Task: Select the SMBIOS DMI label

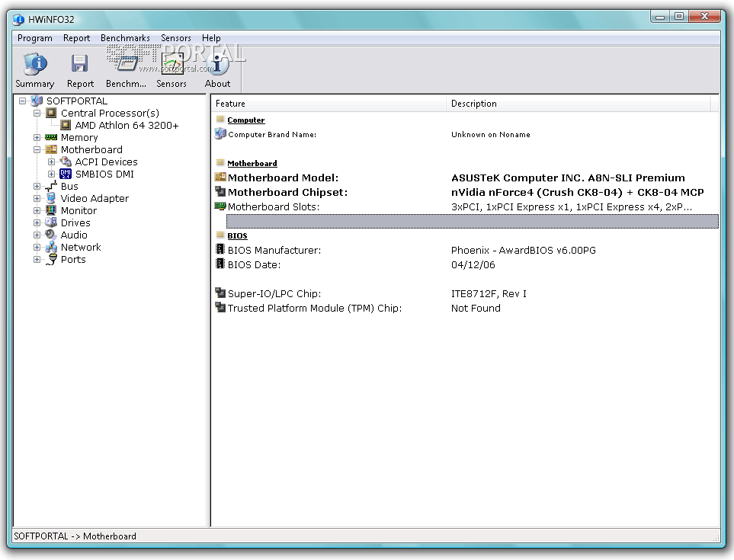Action: [104, 174]
